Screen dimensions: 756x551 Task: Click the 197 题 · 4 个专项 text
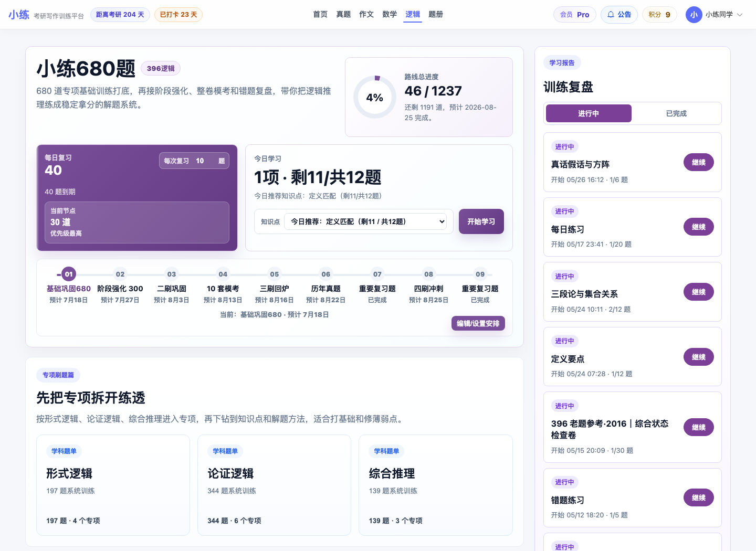point(73,521)
